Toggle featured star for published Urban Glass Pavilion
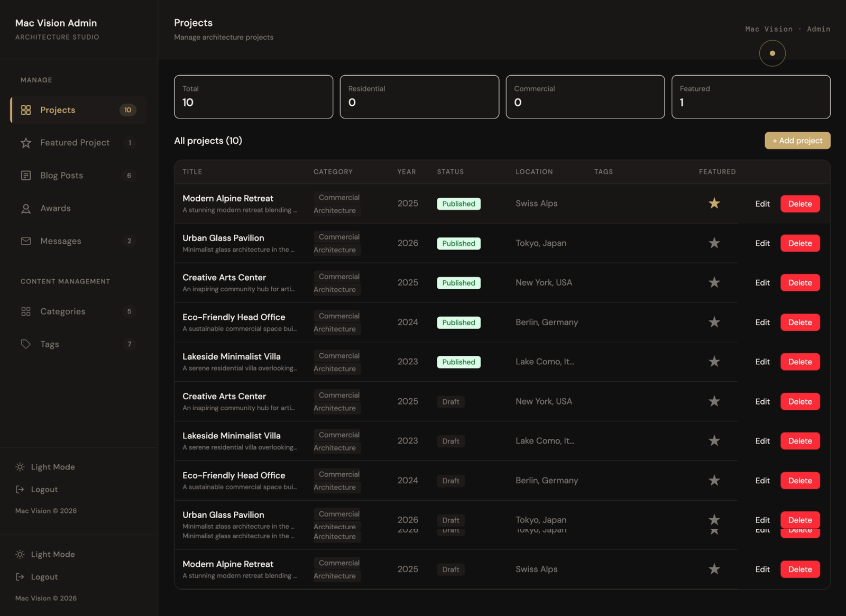 point(714,243)
